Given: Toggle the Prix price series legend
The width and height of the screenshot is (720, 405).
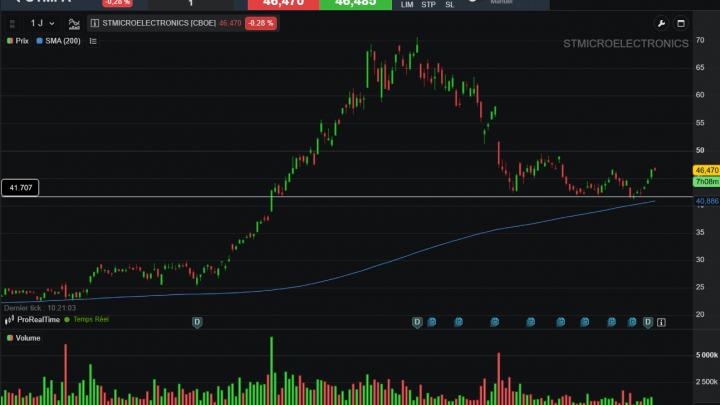Looking at the screenshot, I should pos(18,41).
